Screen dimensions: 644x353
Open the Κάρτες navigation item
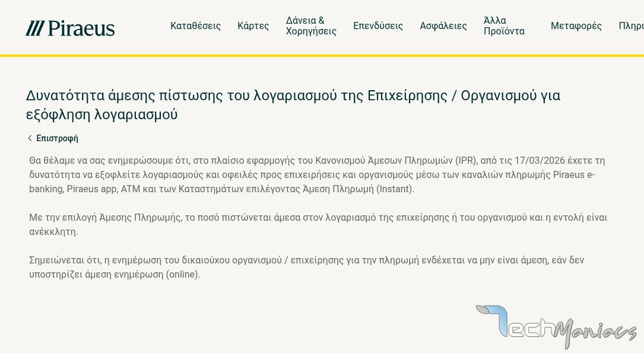(x=253, y=26)
